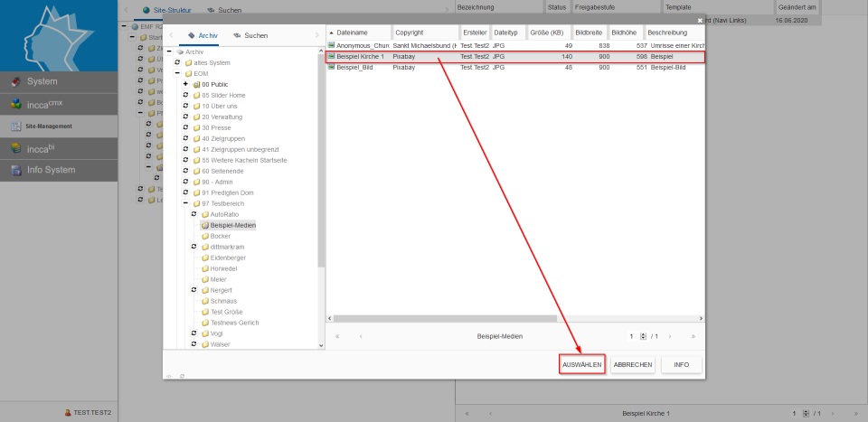Collapse the 97 Testbereich folder

185,203
